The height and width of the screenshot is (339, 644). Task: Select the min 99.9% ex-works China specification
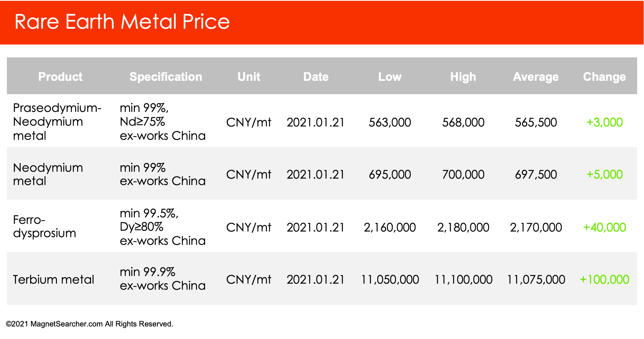pos(162,279)
